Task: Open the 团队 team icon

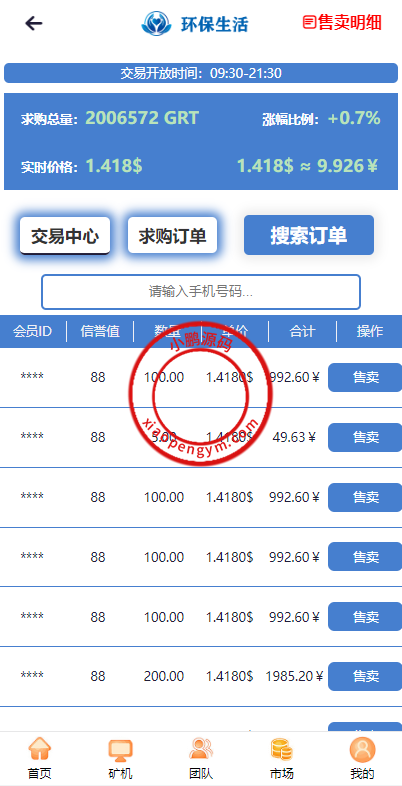Action: (201, 749)
